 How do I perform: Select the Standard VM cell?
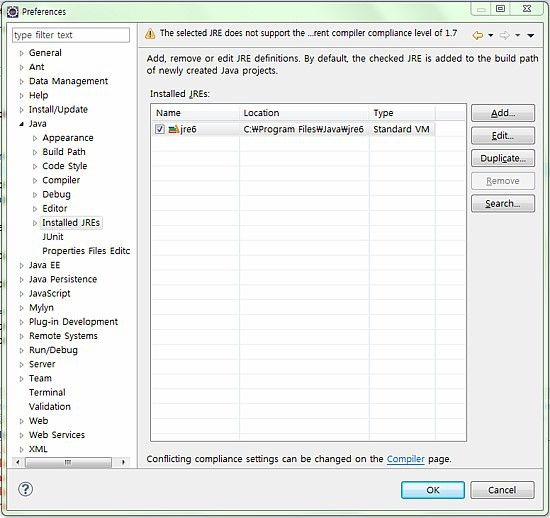click(402, 129)
